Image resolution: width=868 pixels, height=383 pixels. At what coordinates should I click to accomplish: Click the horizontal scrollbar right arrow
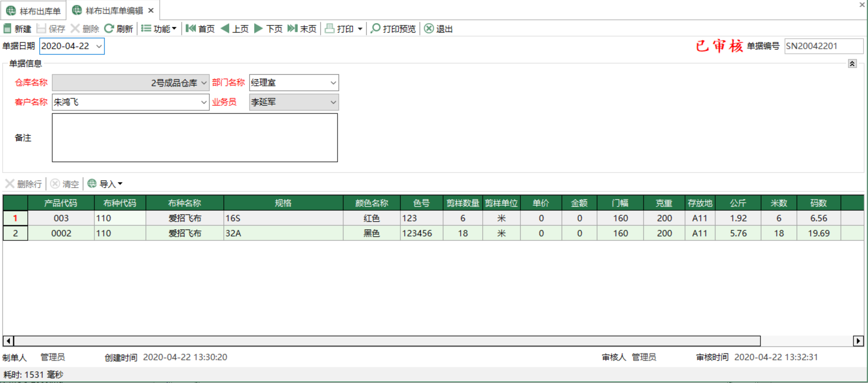(858, 341)
